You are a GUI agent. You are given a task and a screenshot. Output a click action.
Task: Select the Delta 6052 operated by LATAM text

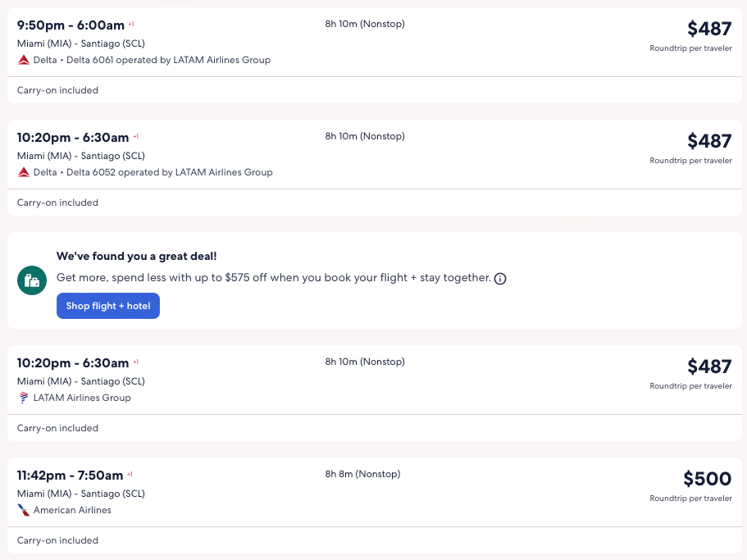[153, 172]
